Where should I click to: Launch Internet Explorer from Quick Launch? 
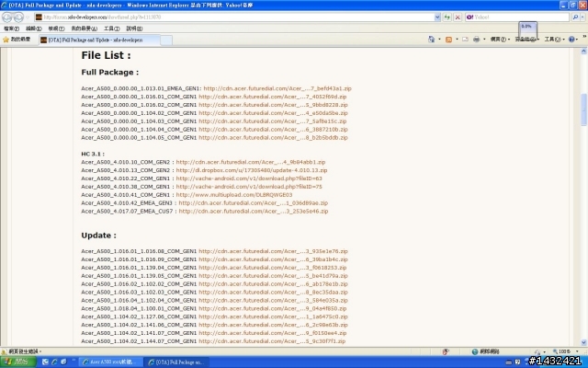(54, 362)
